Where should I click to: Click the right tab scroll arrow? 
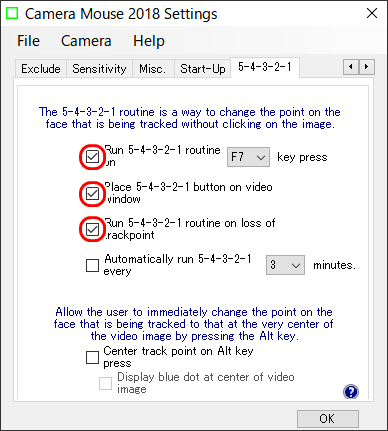coord(367,67)
